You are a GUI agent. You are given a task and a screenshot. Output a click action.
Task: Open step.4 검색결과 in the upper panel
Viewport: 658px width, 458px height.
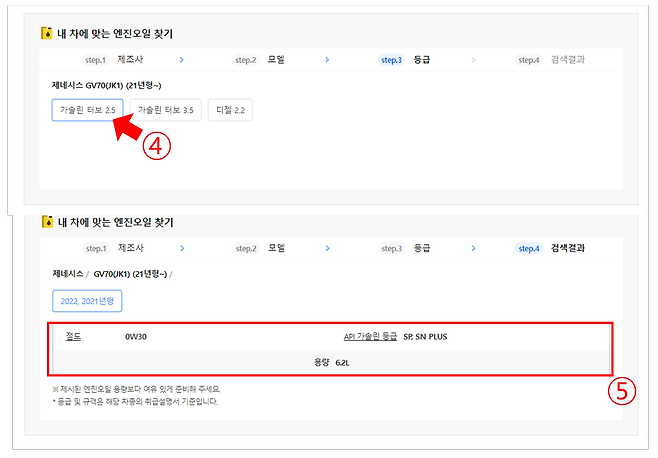click(x=550, y=60)
